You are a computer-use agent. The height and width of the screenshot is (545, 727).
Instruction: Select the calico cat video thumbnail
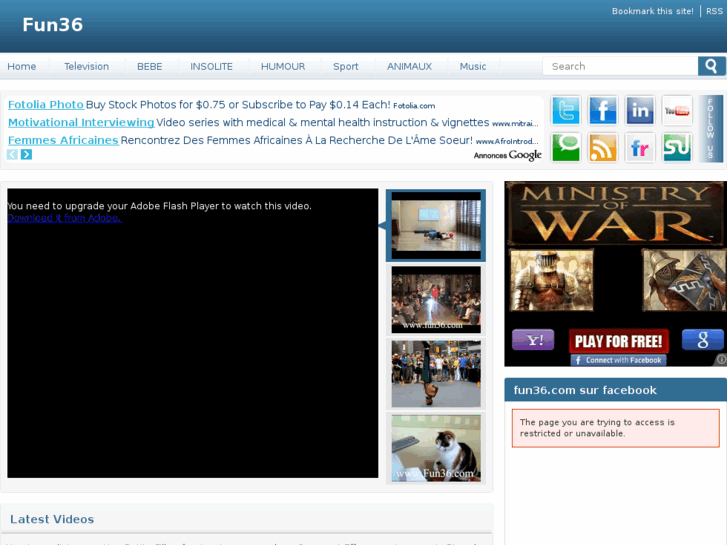point(436,448)
